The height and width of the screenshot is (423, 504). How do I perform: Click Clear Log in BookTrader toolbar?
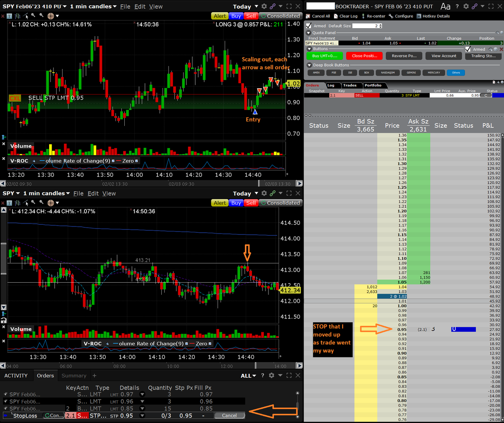345,16
